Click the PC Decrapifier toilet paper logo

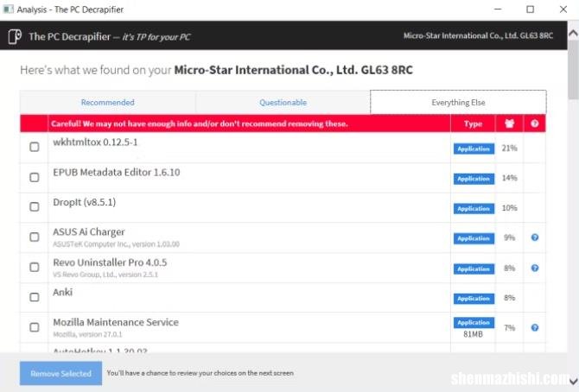coord(15,36)
